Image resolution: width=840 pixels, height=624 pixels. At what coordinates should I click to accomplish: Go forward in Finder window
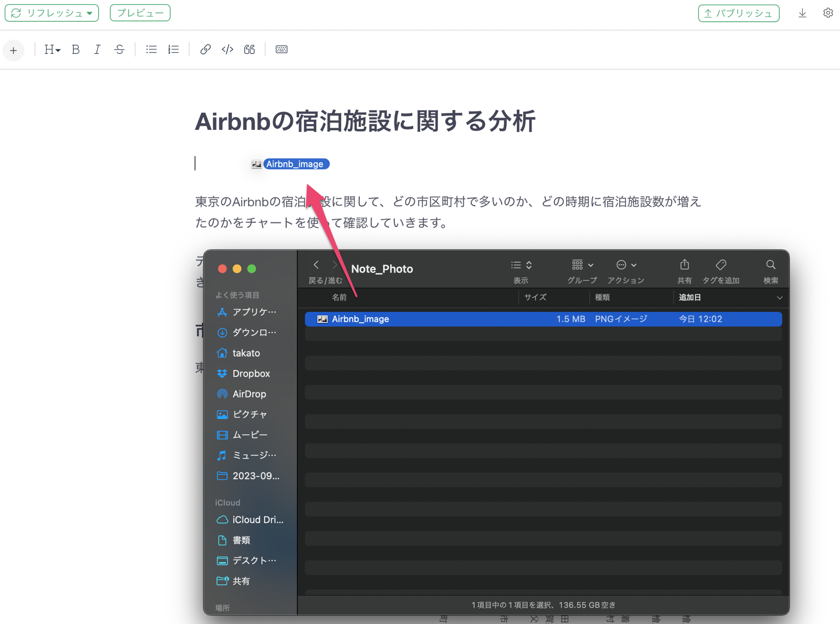[x=335, y=265]
